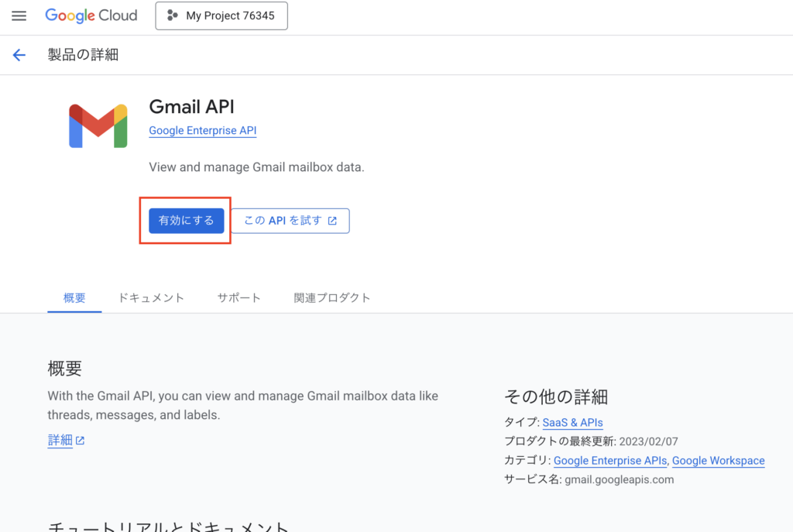Click the Gmail M logo

(98, 126)
